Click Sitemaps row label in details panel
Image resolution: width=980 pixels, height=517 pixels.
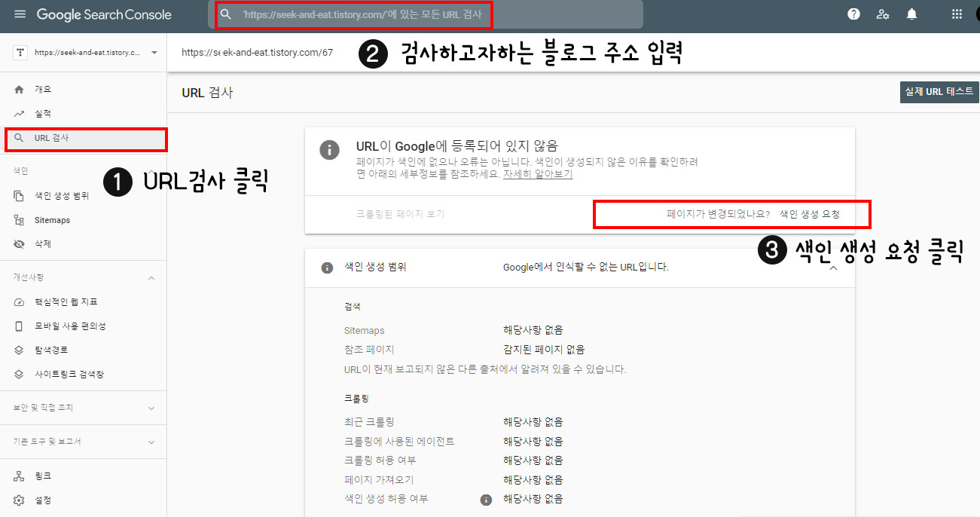tap(364, 330)
